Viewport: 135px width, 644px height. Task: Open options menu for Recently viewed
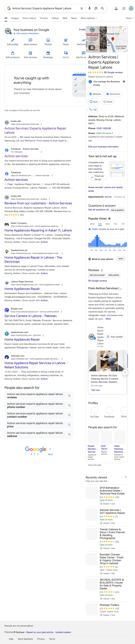click(x=125, y=477)
